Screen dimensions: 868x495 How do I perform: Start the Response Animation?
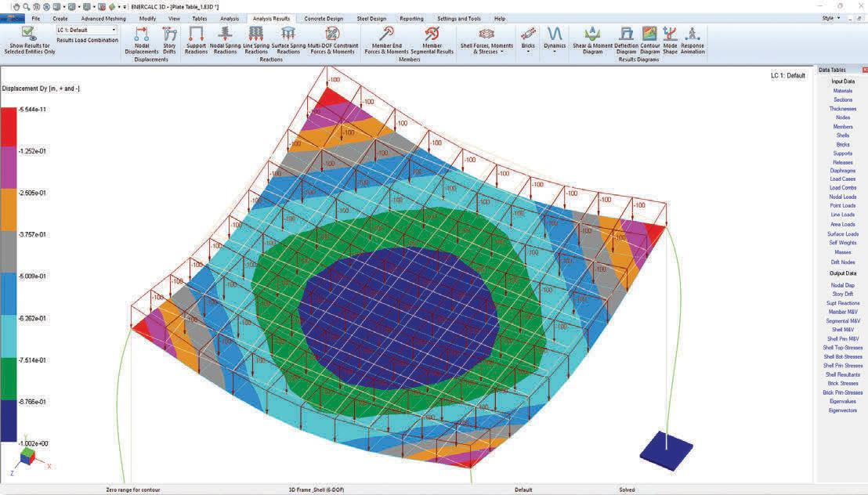point(693,41)
